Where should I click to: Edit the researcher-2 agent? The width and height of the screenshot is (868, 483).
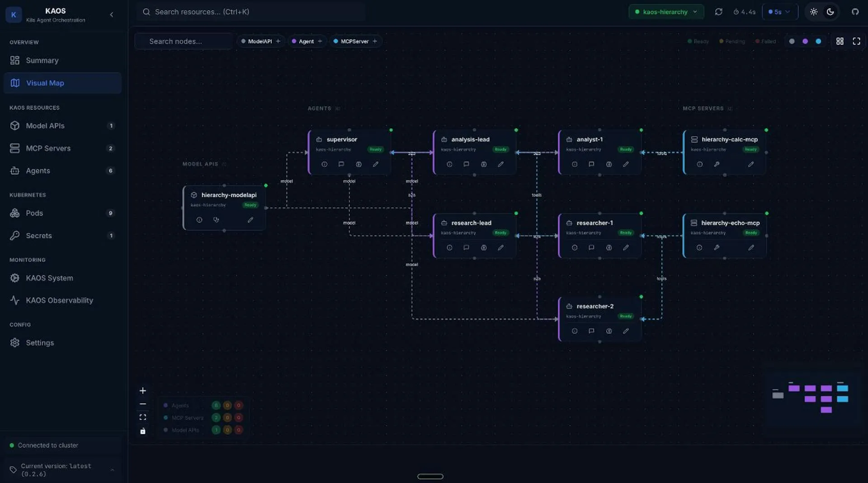click(x=626, y=331)
